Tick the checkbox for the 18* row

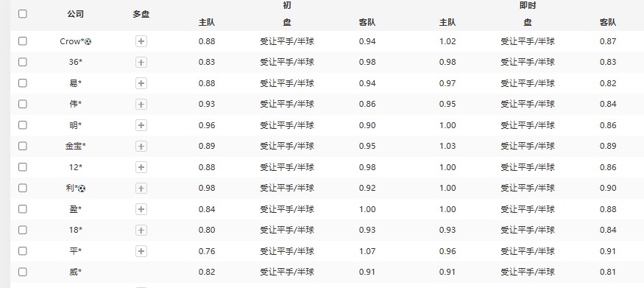tap(23, 230)
